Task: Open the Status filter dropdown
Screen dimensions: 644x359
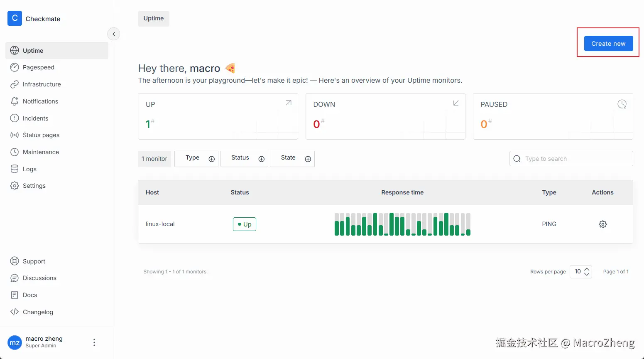Action: pyautogui.click(x=244, y=159)
